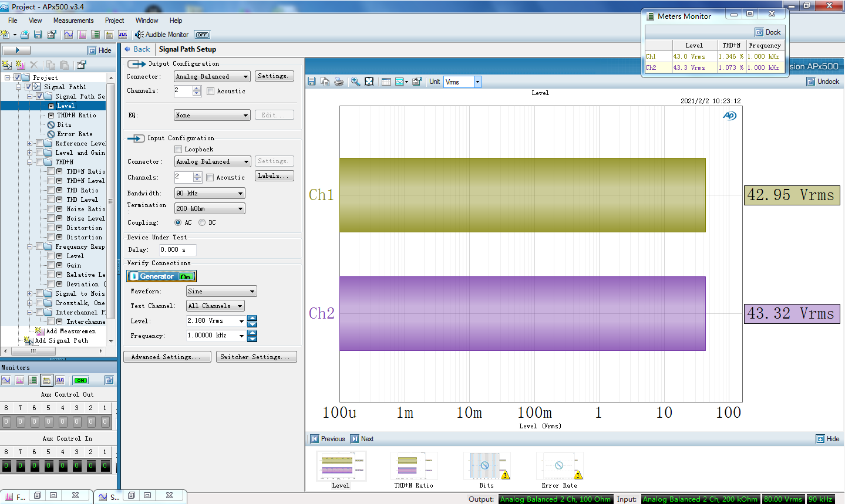
Task: Go Back from Signal Path Setup
Action: 137,49
